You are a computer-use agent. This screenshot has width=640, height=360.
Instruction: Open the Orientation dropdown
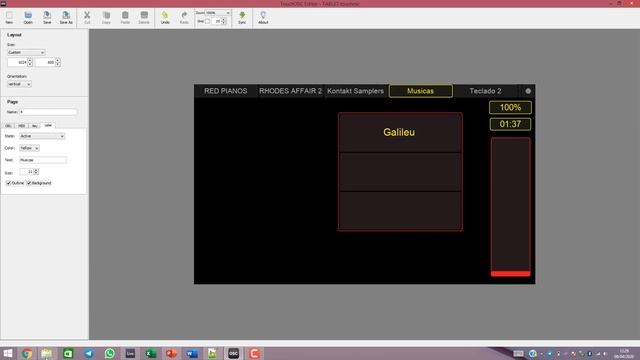(x=19, y=84)
